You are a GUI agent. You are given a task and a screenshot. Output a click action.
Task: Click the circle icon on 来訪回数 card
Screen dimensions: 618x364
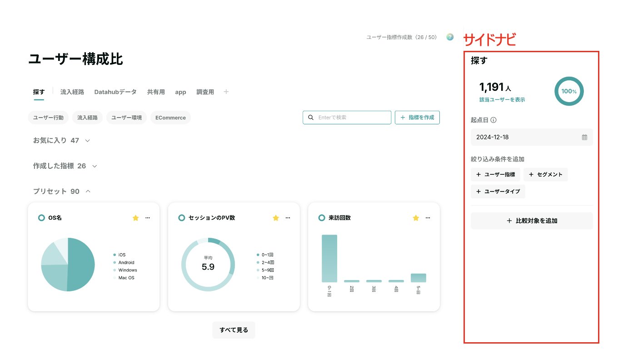322,218
